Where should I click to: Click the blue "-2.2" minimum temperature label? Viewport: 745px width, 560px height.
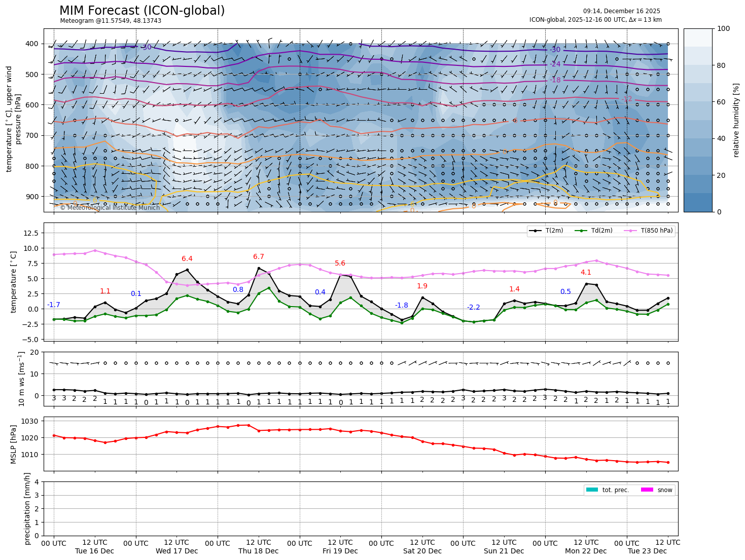pyautogui.click(x=473, y=308)
